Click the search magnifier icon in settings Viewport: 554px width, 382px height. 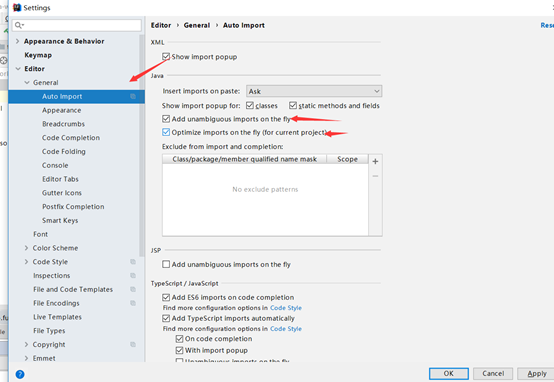coord(19,25)
